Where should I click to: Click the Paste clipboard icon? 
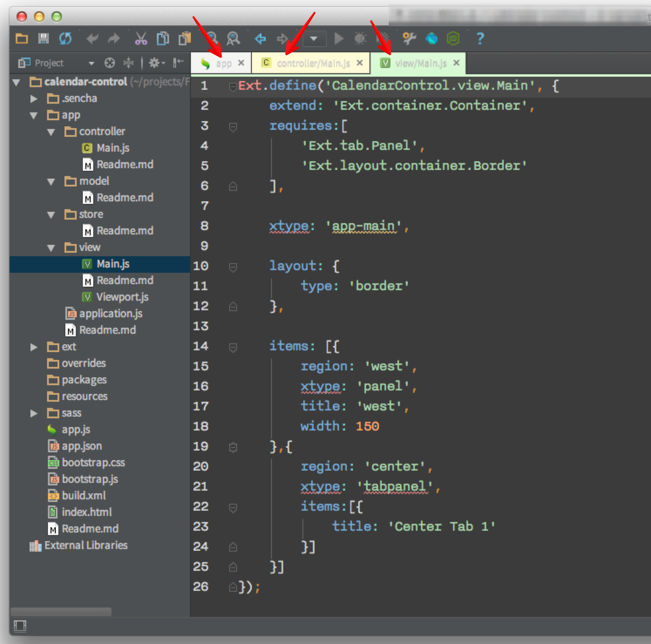[185, 39]
